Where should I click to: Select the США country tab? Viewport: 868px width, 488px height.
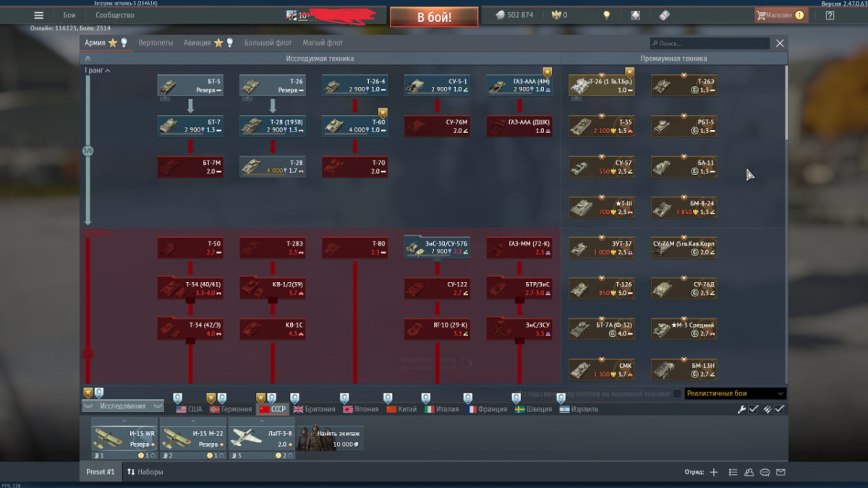coord(189,409)
